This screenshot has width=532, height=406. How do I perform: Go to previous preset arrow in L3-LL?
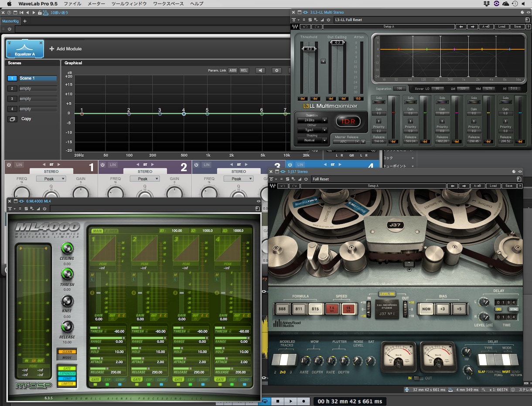(x=461, y=27)
